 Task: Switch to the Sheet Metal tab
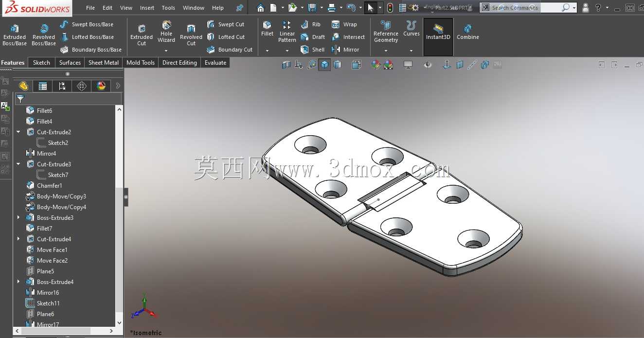104,63
